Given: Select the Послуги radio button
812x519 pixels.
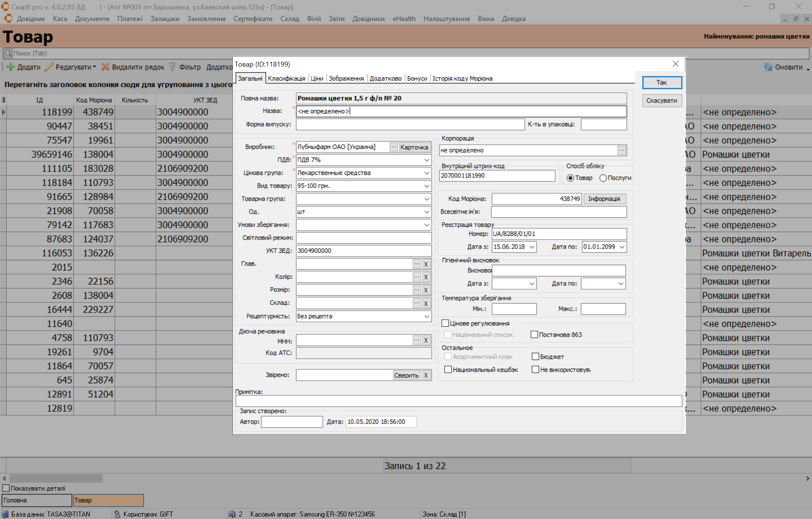Looking at the screenshot, I should pyautogui.click(x=603, y=178).
